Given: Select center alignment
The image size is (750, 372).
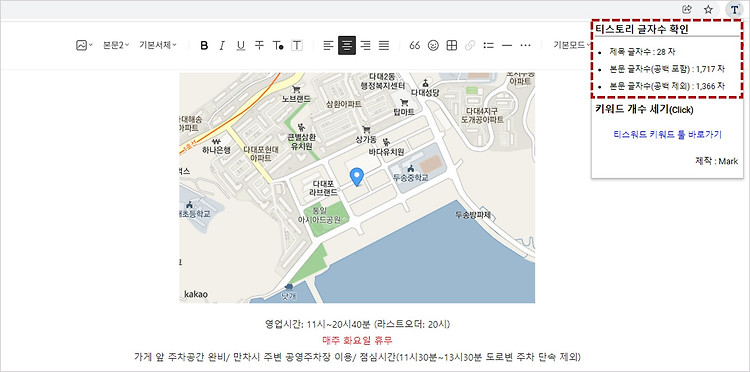Looking at the screenshot, I should click(347, 45).
